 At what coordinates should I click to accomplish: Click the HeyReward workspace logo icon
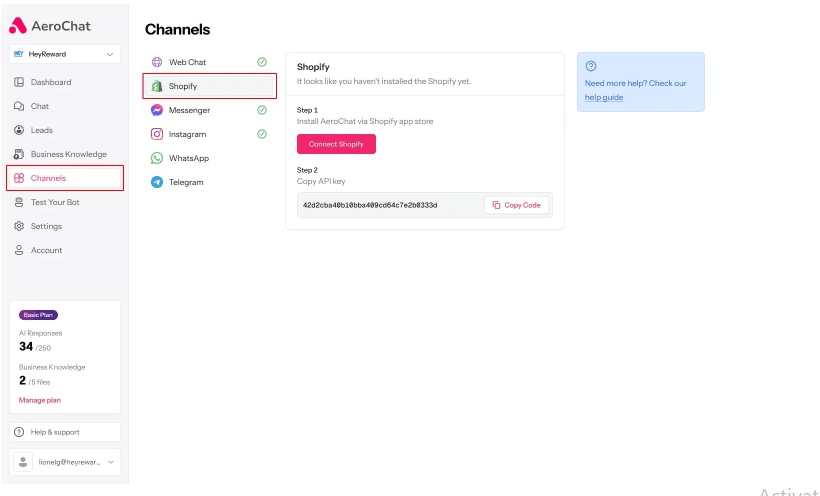tap(18, 54)
